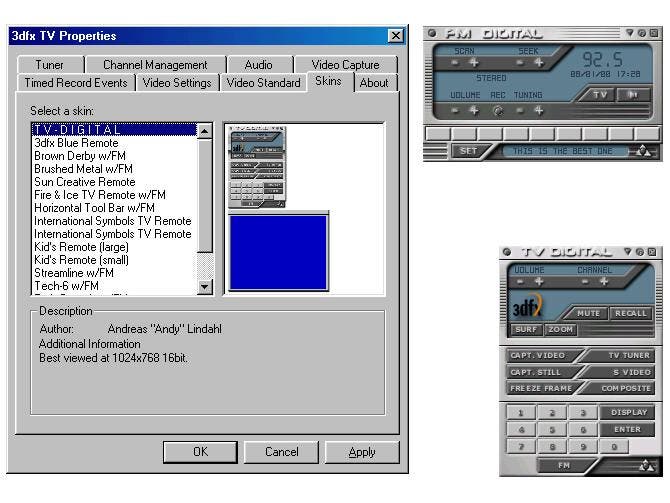Click the ZOOM button on TV Digital
Viewport: 670px width, 503px height.
pos(560,329)
